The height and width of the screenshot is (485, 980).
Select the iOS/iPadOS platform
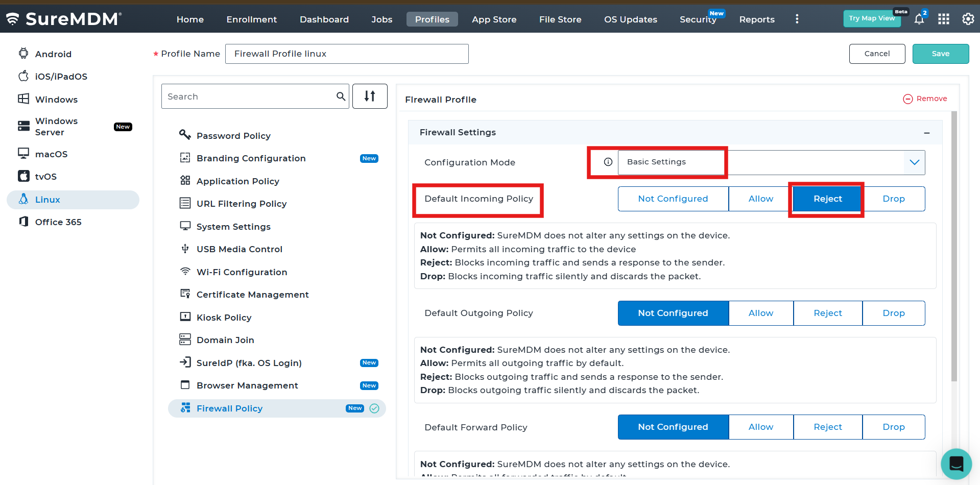pos(73,76)
